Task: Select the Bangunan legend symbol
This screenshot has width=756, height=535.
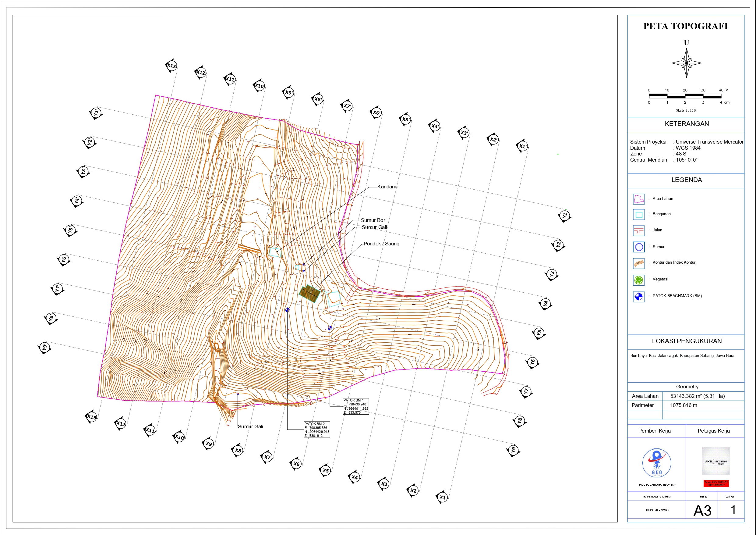Action: coord(639,215)
